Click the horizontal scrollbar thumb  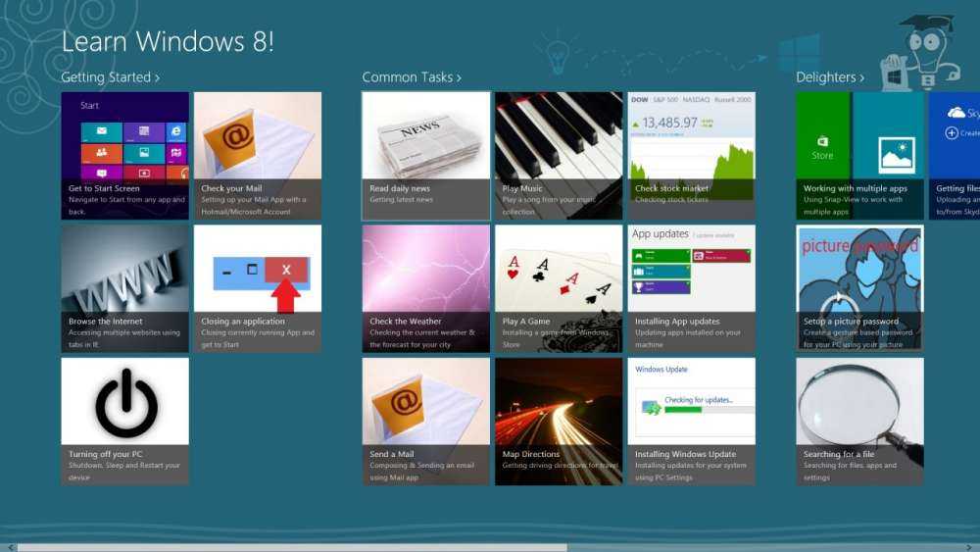tap(292, 548)
